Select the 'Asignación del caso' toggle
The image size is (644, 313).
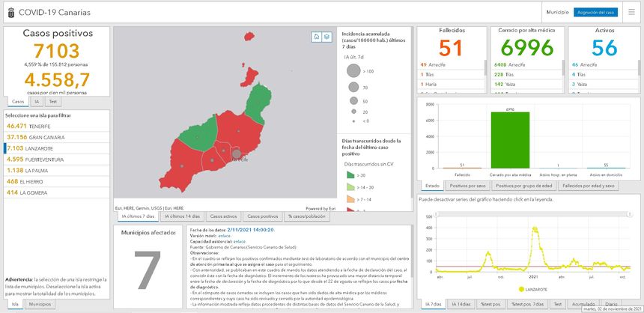tap(595, 13)
